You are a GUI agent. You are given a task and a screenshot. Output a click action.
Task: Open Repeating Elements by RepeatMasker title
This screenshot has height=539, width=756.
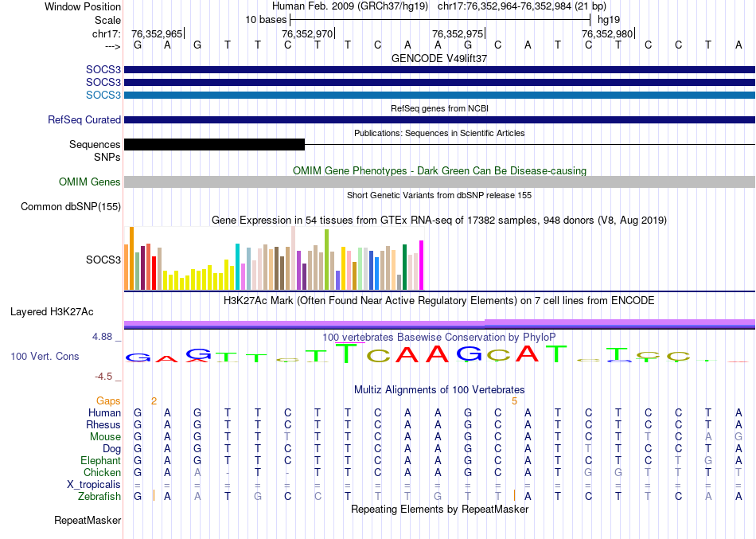439,510
